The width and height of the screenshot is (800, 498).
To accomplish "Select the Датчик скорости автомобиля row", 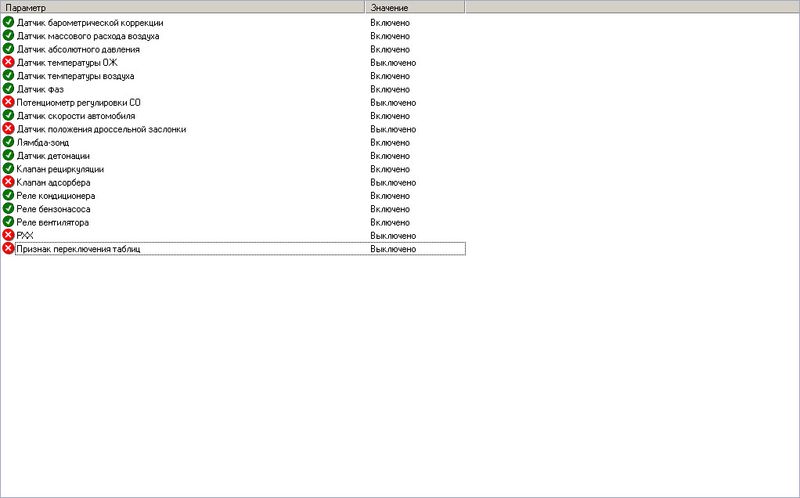I will [x=82, y=116].
